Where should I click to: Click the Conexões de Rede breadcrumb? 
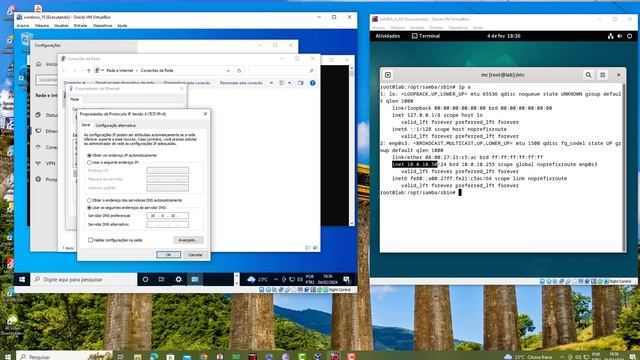(x=157, y=71)
